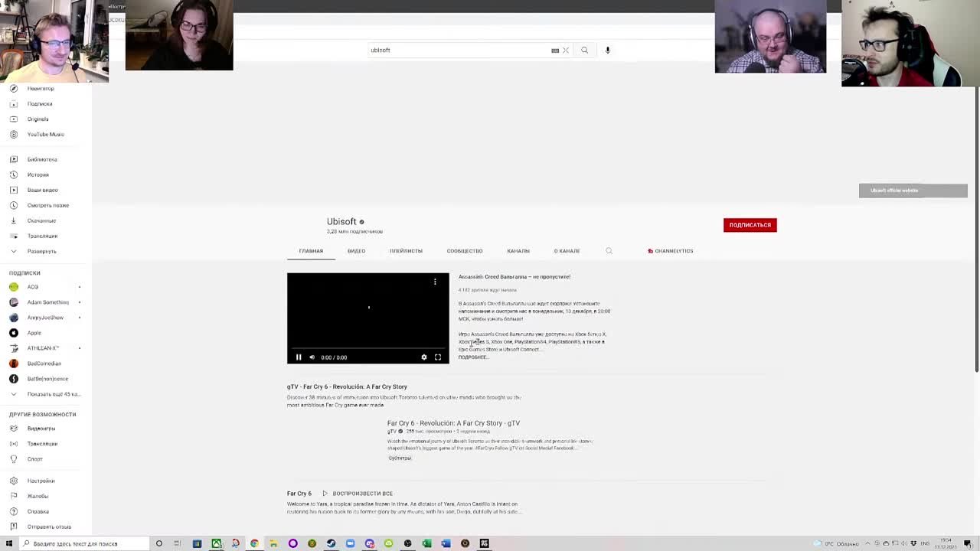Open Excel from the taskbar
The width and height of the screenshot is (980, 551).
click(x=426, y=543)
